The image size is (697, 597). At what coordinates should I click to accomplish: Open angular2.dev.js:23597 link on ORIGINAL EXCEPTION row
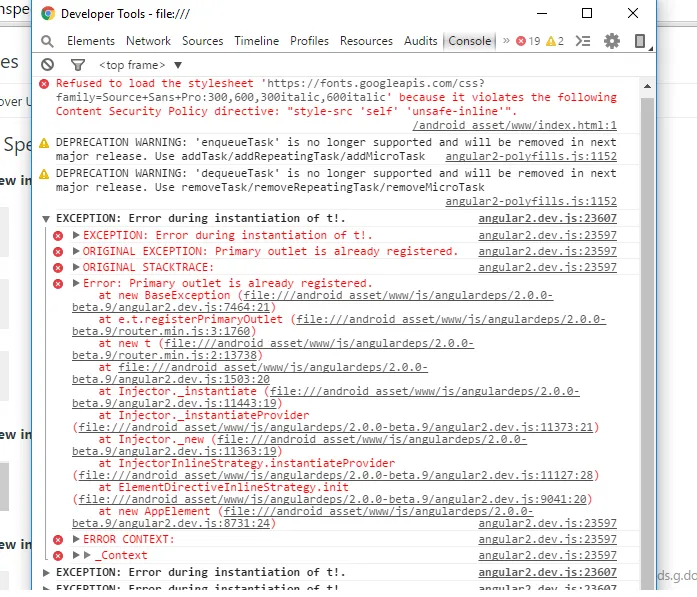[x=548, y=252]
